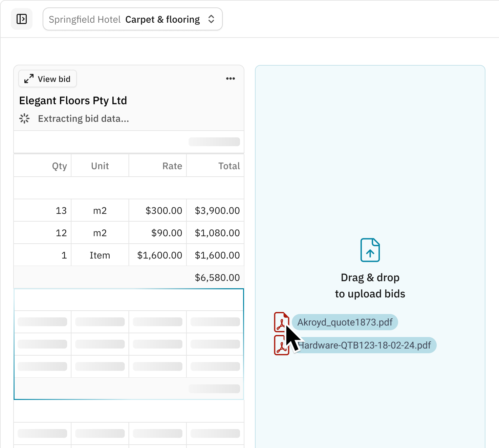The width and height of the screenshot is (499, 448).
Task: Click the Rate column header
Action: (172, 166)
